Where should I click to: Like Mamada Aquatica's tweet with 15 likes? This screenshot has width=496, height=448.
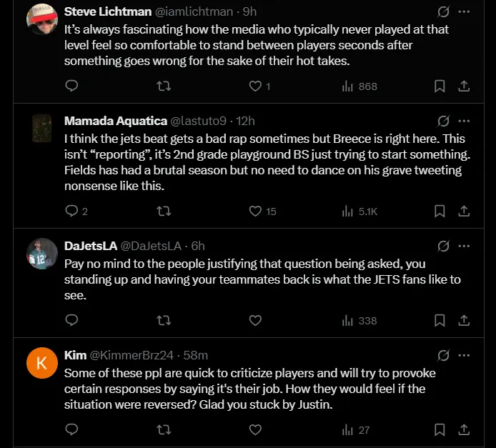(255, 211)
